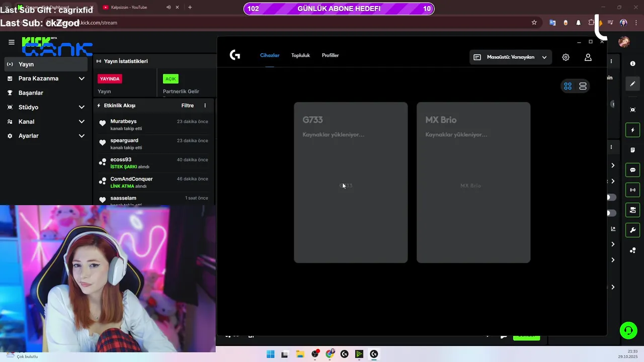Open Kick hamburger menu
Image resolution: width=644 pixels, height=362 pixels.
(11, 42)
